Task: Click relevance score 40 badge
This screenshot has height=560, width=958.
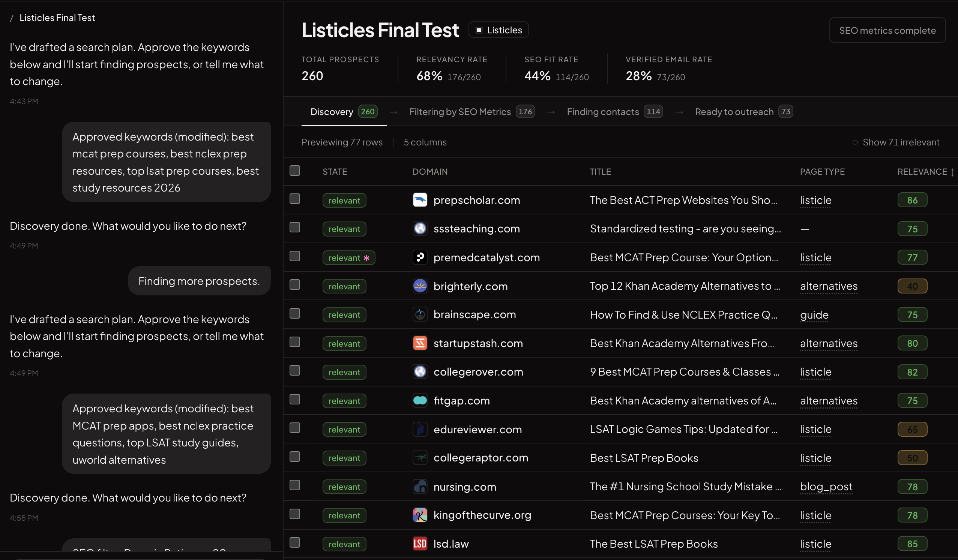Action: click(x=912, y=286)
